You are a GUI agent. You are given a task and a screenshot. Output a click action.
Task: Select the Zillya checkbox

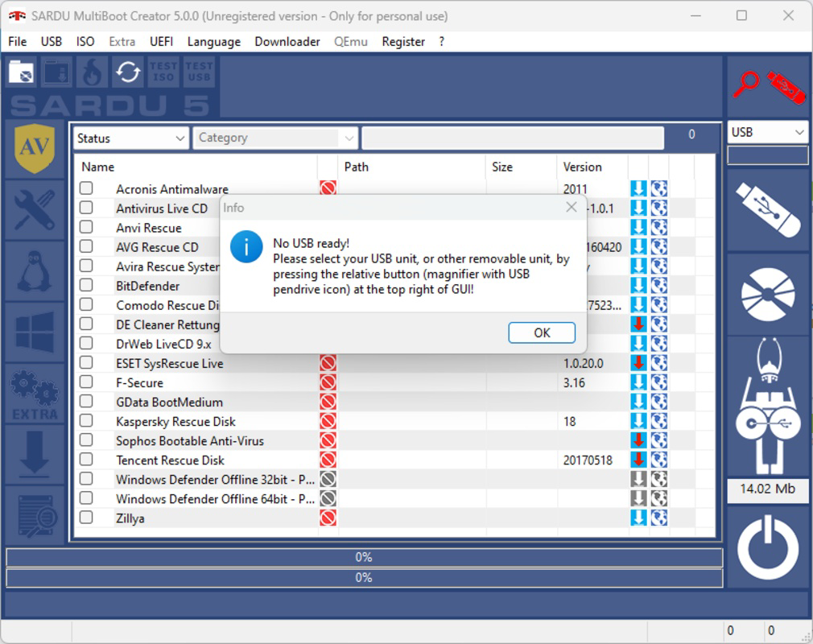pos(86,518)
